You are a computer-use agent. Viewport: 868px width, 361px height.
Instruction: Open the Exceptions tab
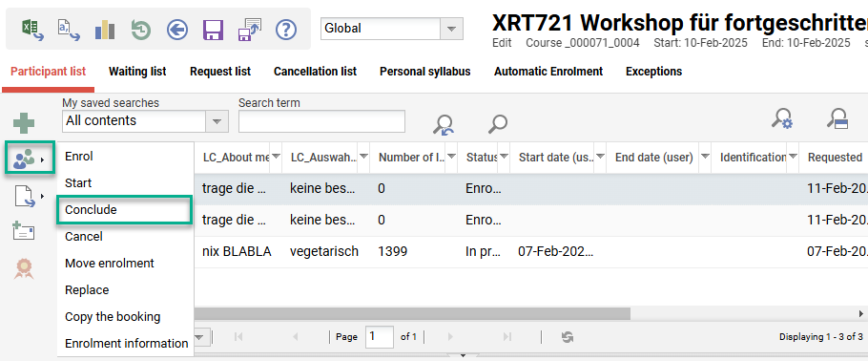653,72
